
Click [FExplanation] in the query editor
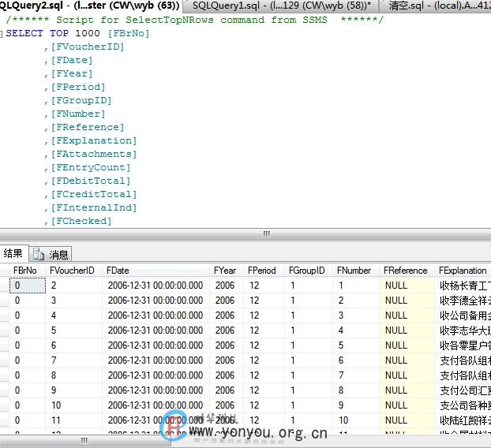point(94,140)
